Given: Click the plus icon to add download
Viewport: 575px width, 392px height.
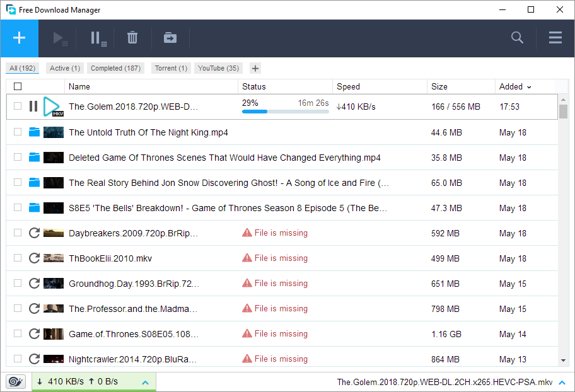Looking at the screenshot, I should tap(19, 38).
